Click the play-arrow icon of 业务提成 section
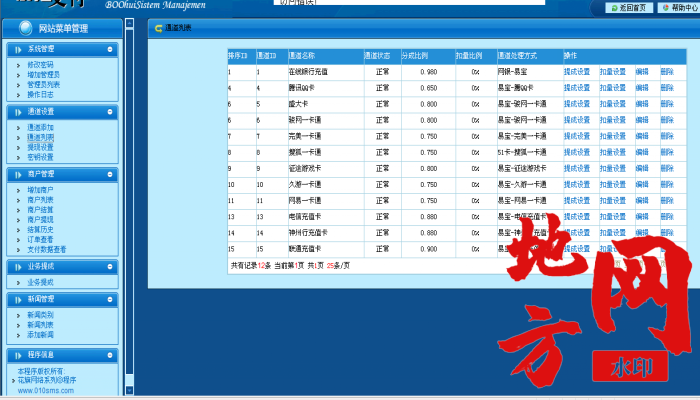The image size is (700, 400). 18,267
